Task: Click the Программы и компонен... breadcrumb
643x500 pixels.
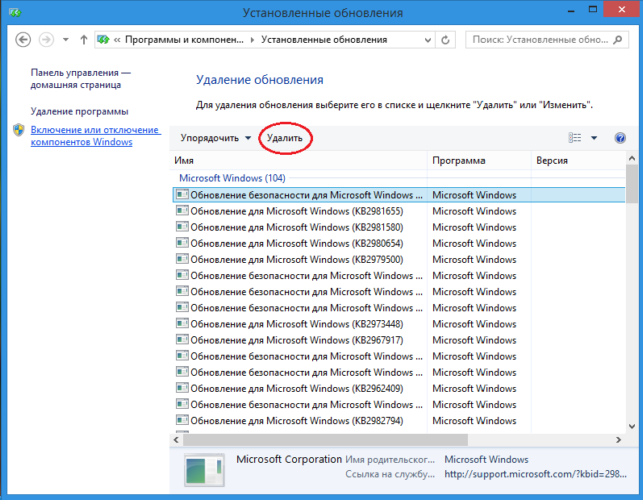Action: 184,40
